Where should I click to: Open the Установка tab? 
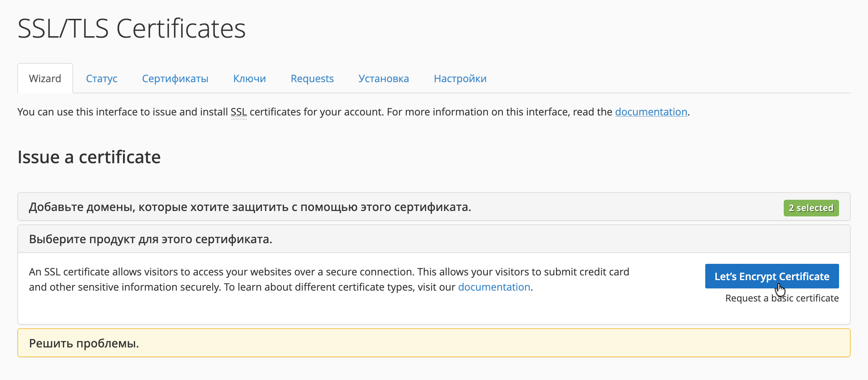[384, 79]
